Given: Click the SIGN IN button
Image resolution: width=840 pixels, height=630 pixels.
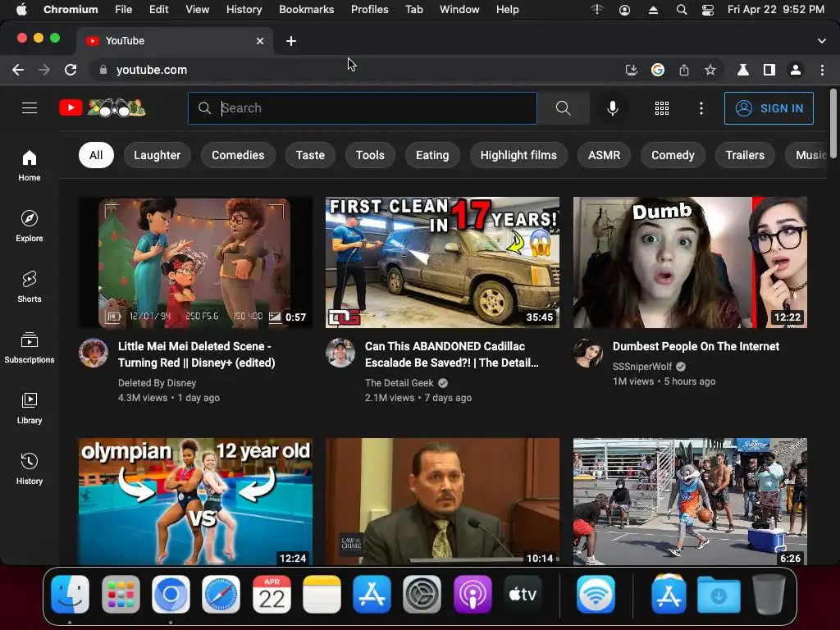Looking at the screenshot, I should 769,108.
